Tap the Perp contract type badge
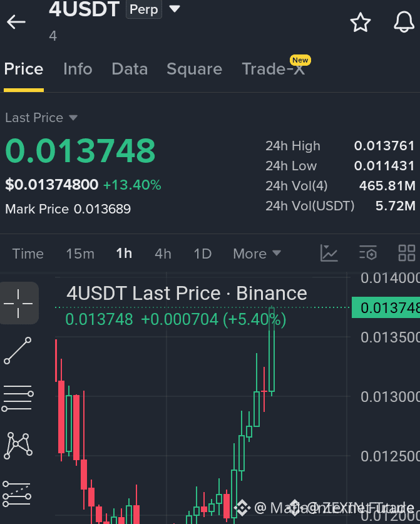Screen dimensions: 420x524 tap(144, 9)
